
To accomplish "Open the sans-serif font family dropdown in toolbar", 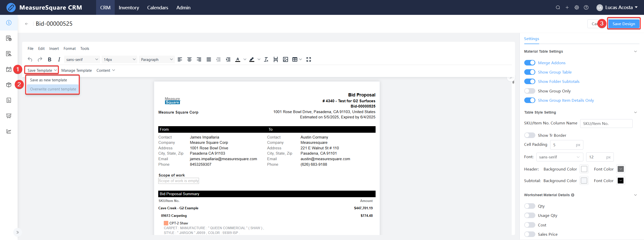I will click(82, 59).
